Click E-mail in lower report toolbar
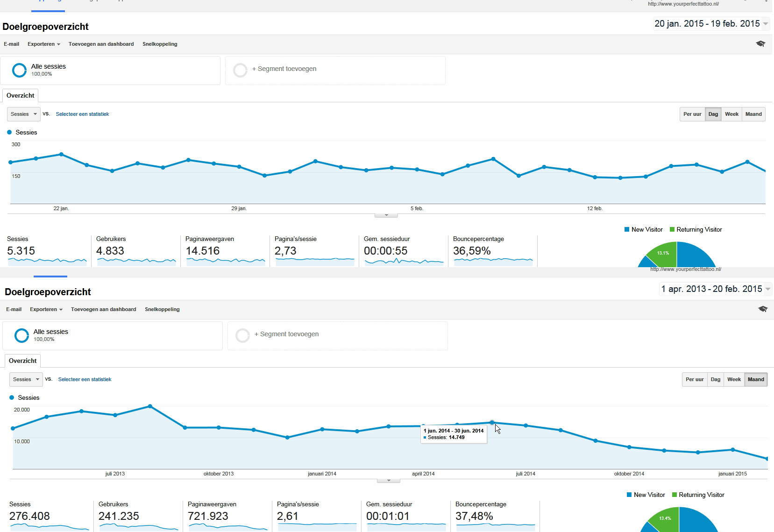 tap(14, 309)
